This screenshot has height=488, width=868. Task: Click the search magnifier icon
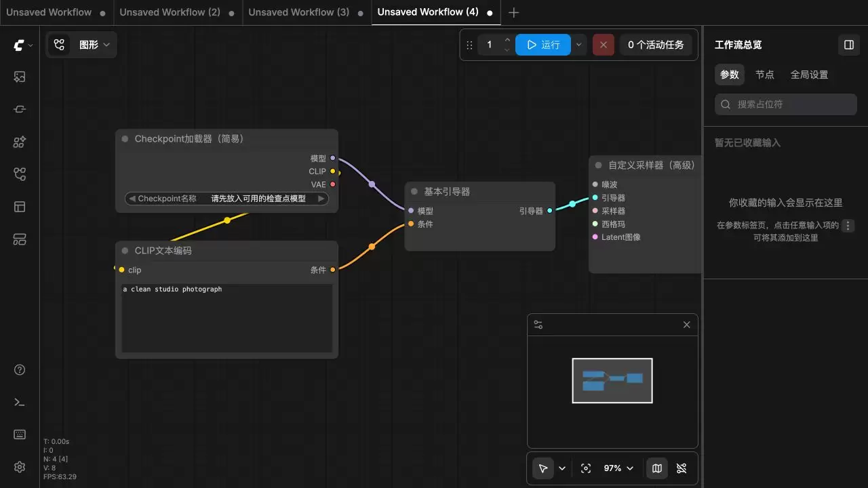tap(726, 104)
